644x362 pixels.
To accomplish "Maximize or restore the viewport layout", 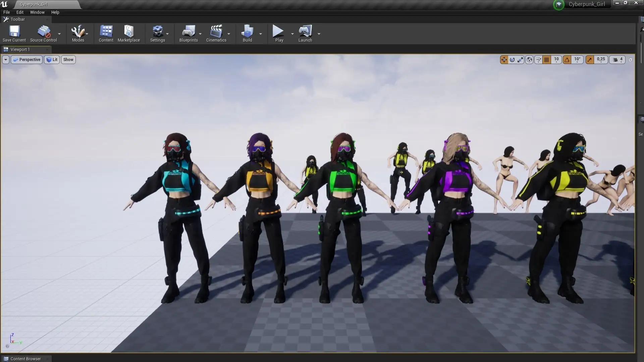I will pos(630,60).
